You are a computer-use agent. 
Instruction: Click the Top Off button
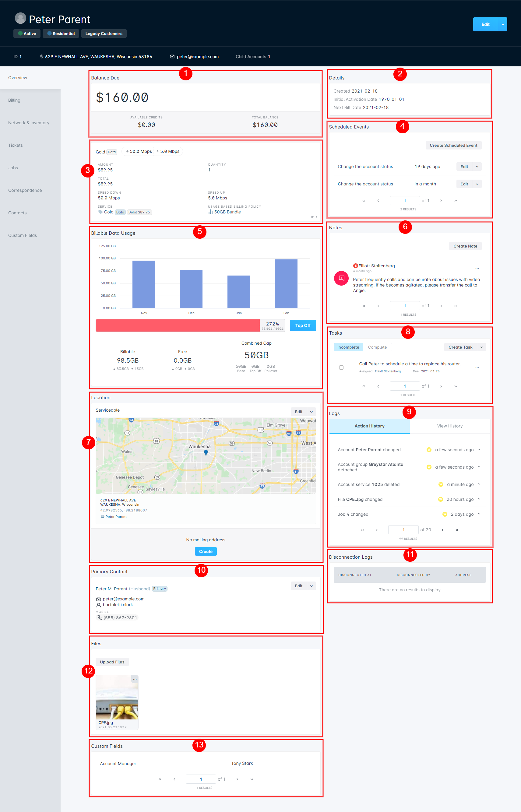[303, 325]
